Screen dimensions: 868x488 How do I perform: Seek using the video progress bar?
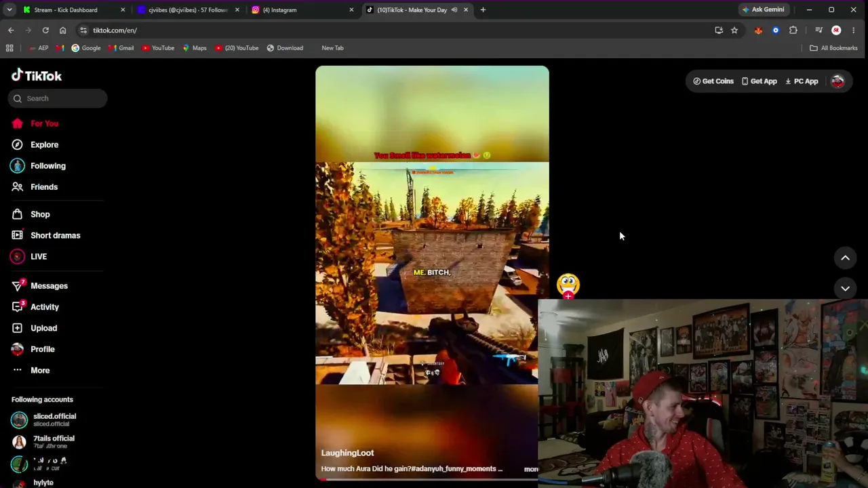point(427,479)
